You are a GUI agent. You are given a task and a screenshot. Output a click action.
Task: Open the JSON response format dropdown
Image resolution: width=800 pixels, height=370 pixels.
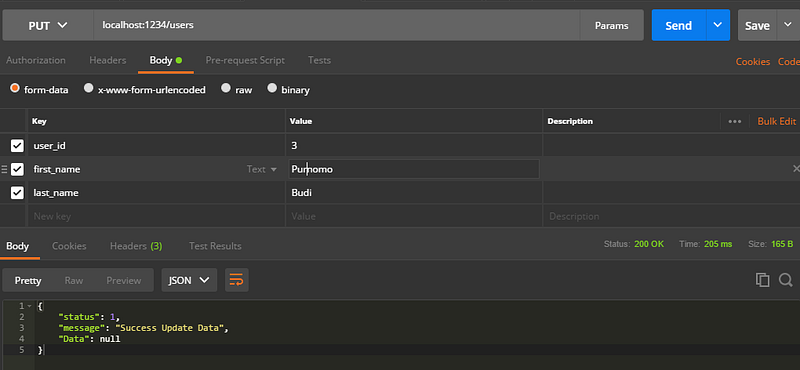(x=189, y=280)
